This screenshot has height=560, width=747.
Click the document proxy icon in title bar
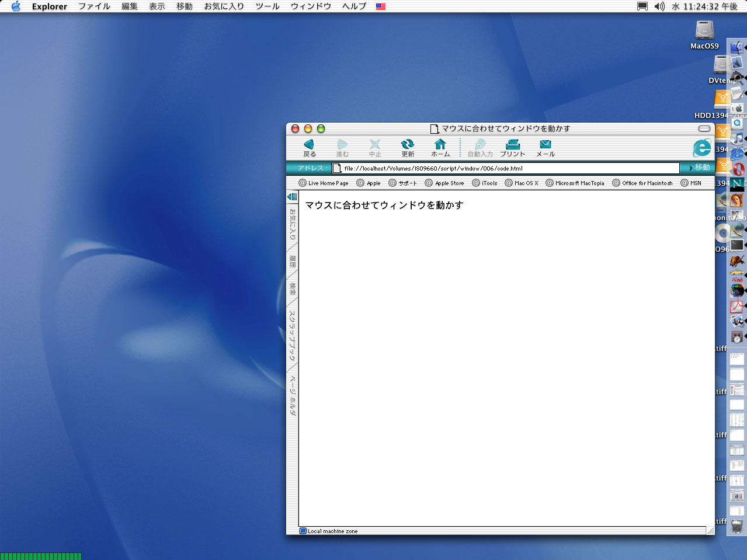click(435, 128)
